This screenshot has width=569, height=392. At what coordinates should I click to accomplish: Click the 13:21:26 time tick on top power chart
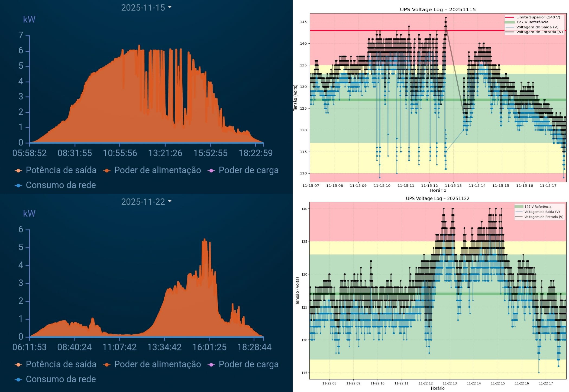point(165,153)
